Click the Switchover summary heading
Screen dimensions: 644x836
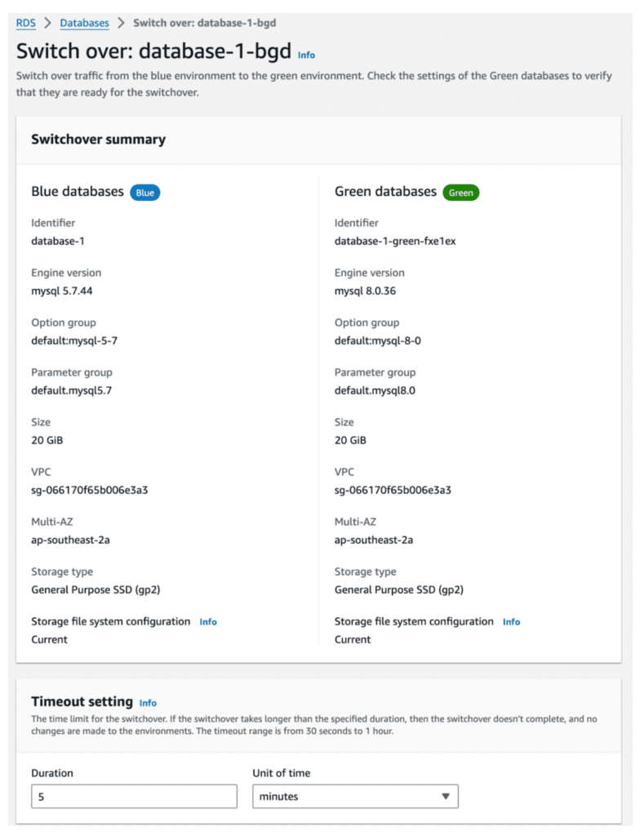pos(98,140)
